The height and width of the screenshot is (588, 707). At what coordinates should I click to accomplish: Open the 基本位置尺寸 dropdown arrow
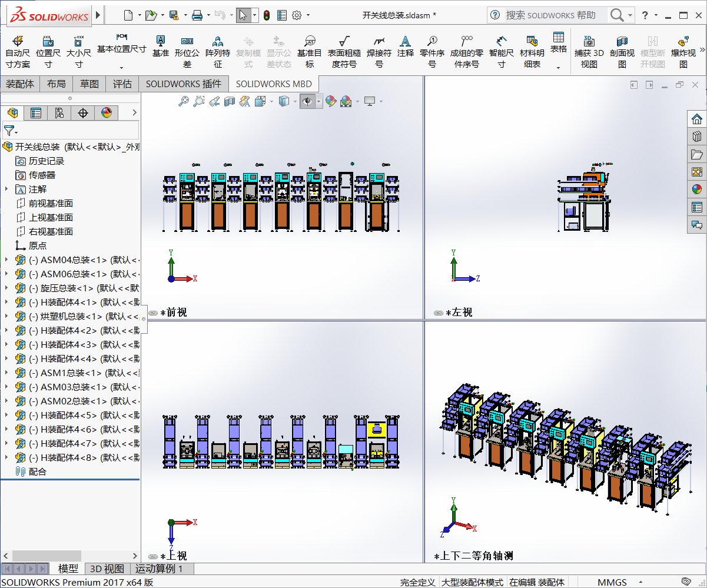point(122,68)
